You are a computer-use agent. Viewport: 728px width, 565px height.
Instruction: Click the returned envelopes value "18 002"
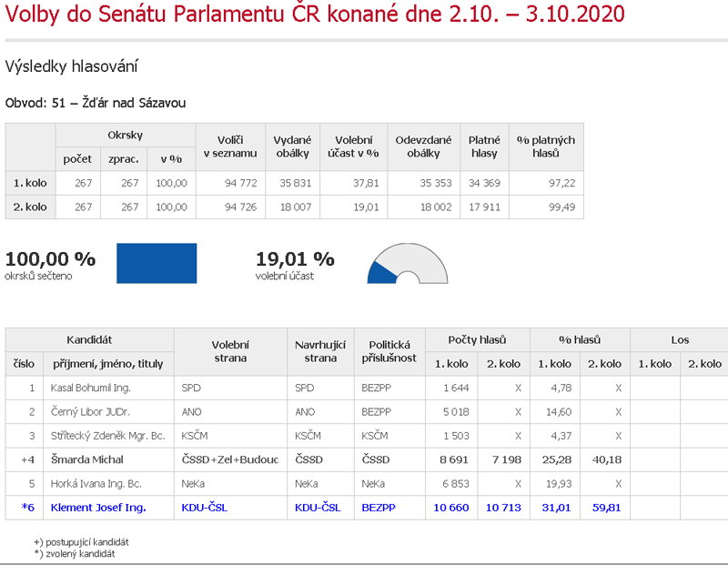[x=436, y=207]
